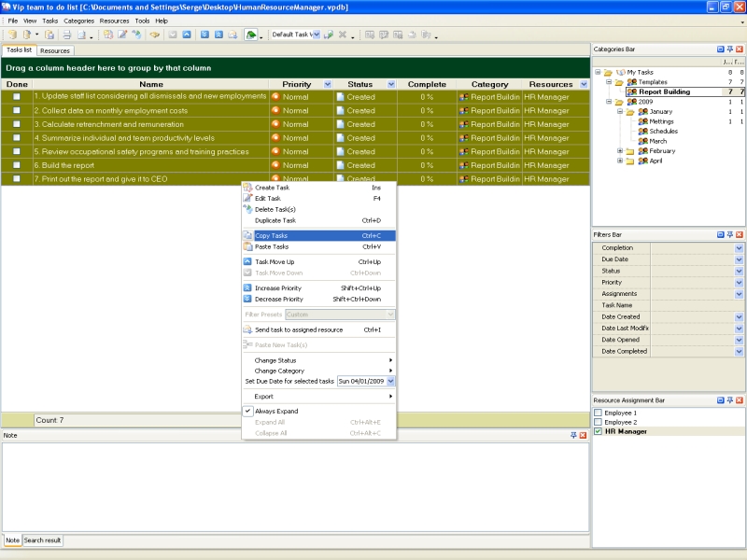Image resolution: width=747 pixels, height=560 pixels.
Task: Maximize the Filters Bar with its blue icon
Action: coord(720,234)
